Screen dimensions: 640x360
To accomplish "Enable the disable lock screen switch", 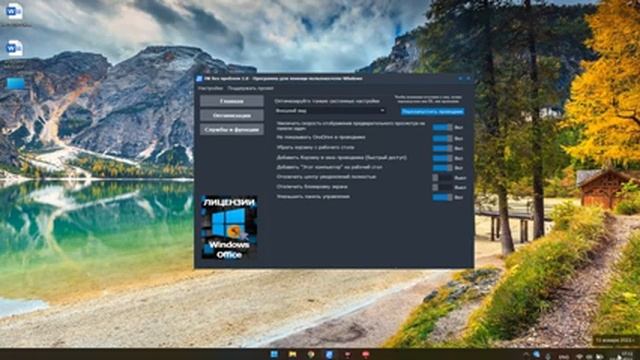I will pos(442,187).
